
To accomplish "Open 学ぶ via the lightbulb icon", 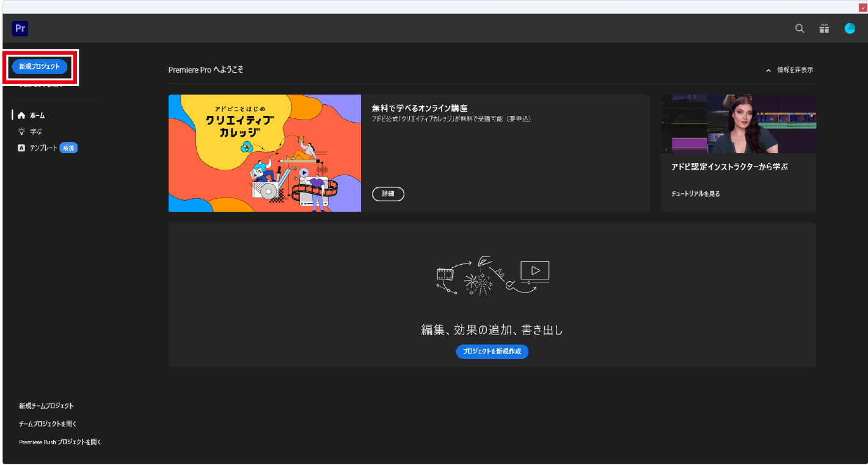I will point(22,131).
